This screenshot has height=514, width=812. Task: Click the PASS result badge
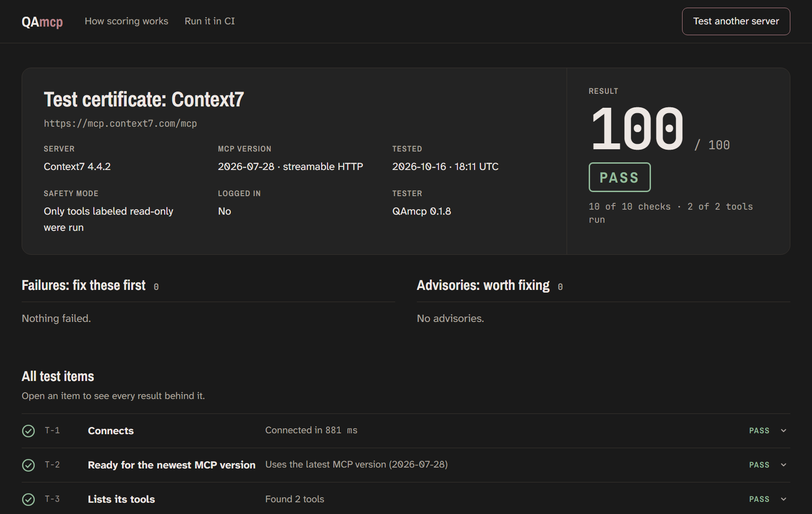coord(619,177)
